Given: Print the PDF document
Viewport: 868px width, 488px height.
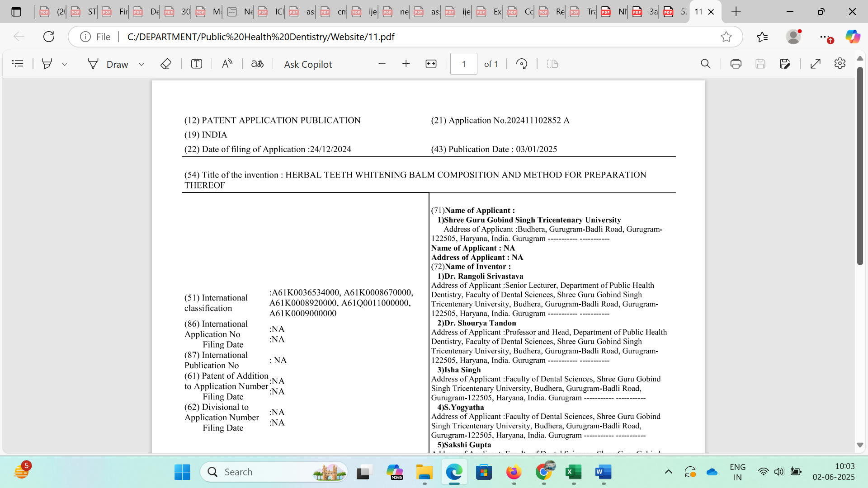Looking at the screenshot, I should pos(736,64).
